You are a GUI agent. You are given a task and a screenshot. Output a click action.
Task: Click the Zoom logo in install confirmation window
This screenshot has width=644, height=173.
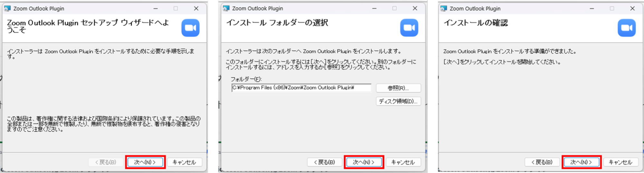click(627, 28)
